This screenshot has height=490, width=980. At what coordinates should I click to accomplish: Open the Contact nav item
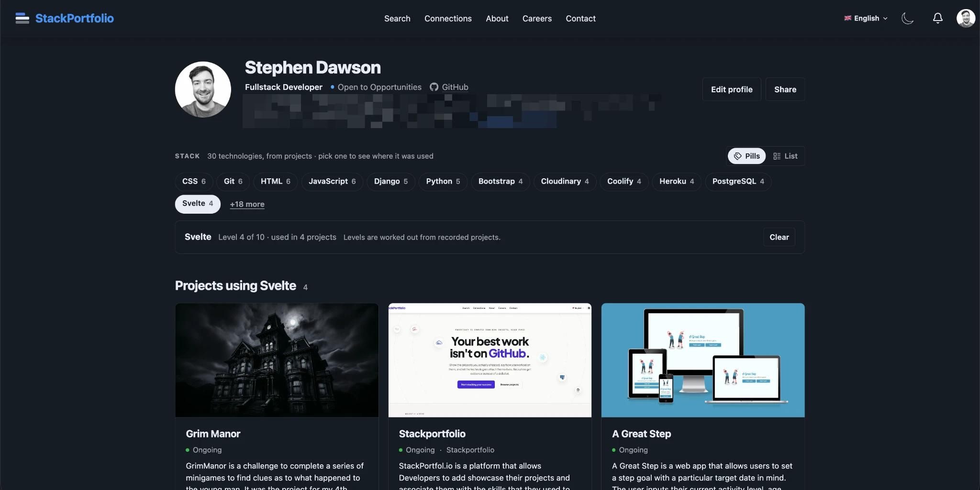580,18
